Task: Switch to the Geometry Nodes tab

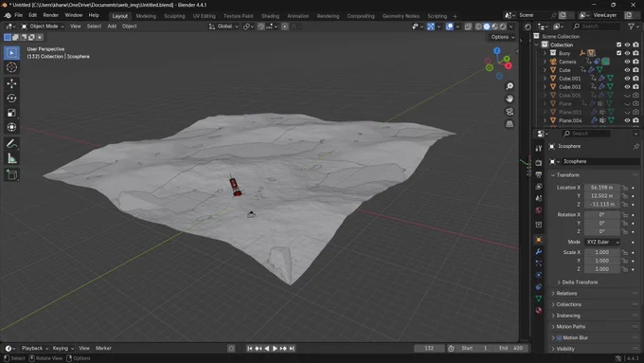Action: coord(401,16)
